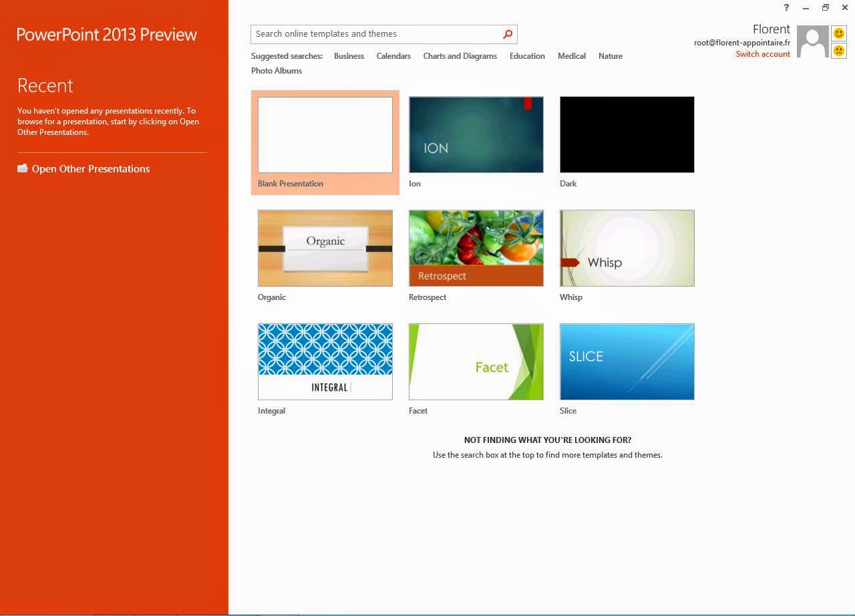Click the root@florent-appointaire.fr email text
Image resolution: width=855 pixels, height=616 pixels.
pyautogui.click(x=742, y=43)
